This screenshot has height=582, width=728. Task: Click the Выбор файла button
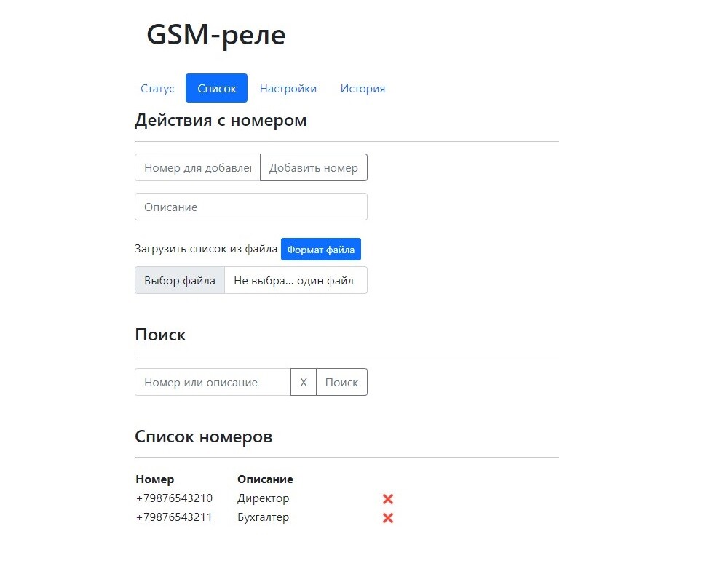click(x=180, y=281)
